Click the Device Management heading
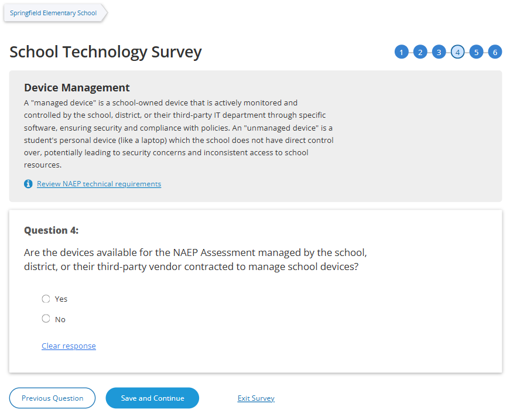 click(x=77, y=88)
